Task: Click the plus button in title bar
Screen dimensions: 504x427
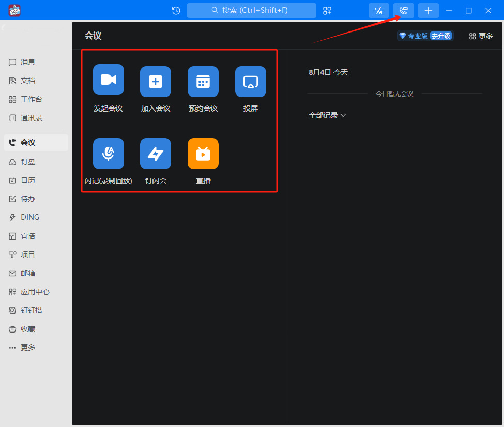Action: (429, 11)
